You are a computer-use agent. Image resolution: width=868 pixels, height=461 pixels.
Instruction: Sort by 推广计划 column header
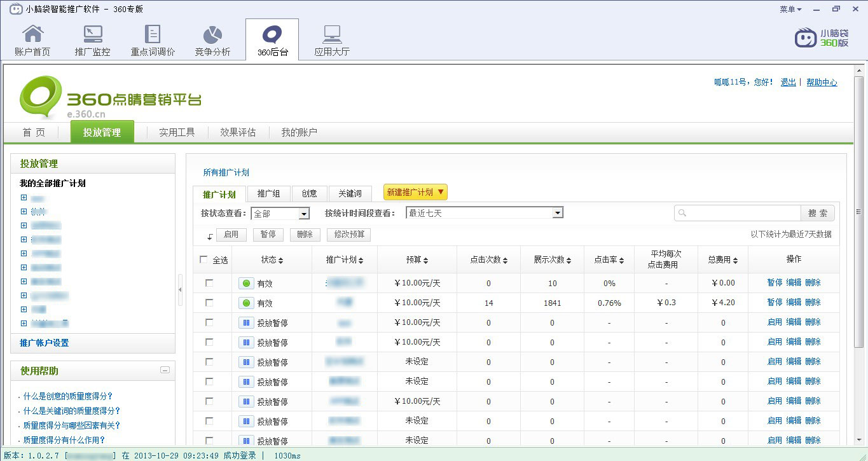pos(345,260)
